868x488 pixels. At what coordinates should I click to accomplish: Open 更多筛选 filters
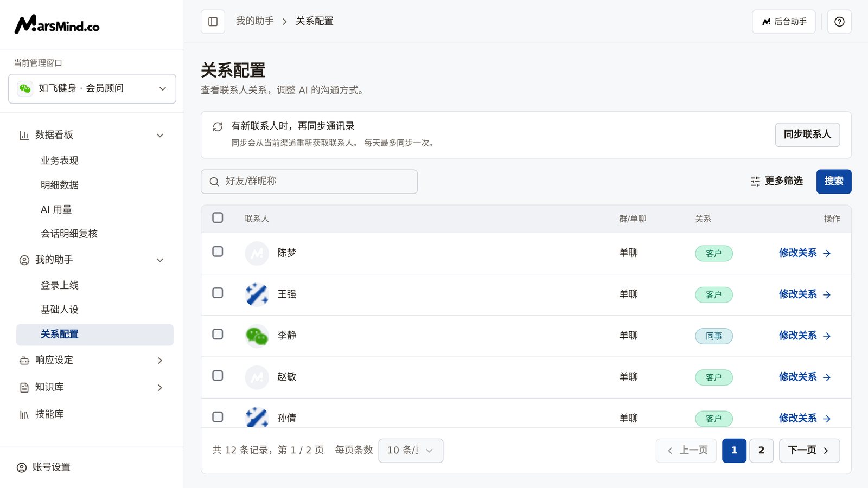click(x=776, y=181)
